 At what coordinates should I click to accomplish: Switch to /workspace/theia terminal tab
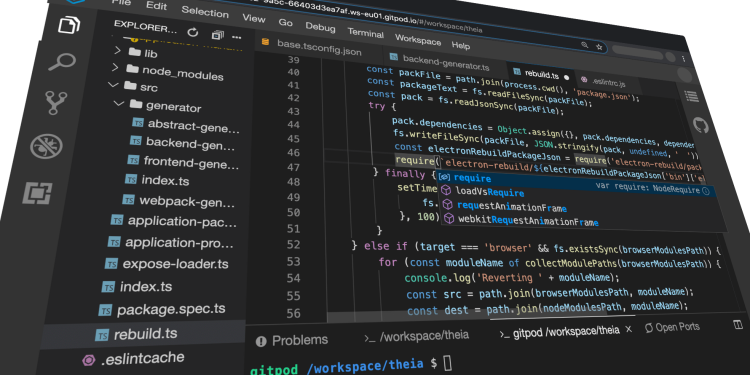click(x=417, y=336)
